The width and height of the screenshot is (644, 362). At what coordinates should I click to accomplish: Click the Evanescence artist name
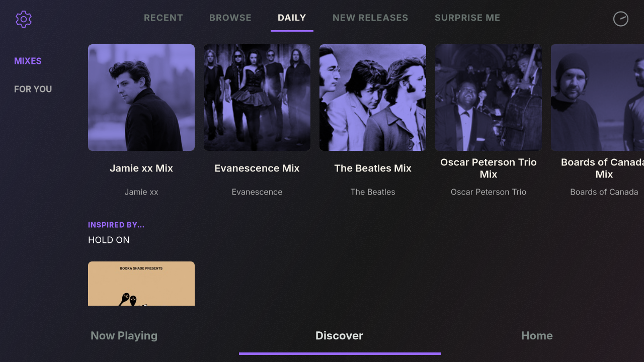tap(257, 192)
